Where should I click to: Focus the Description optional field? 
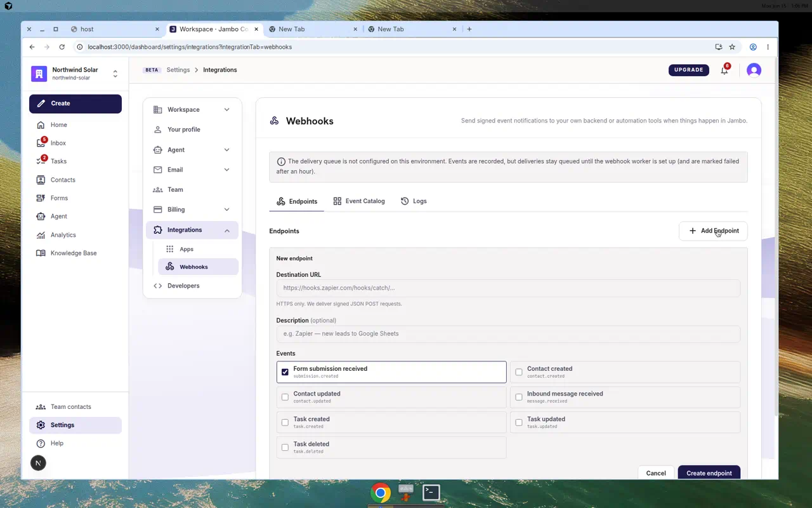pyautogui.click(x=508, y=334)
